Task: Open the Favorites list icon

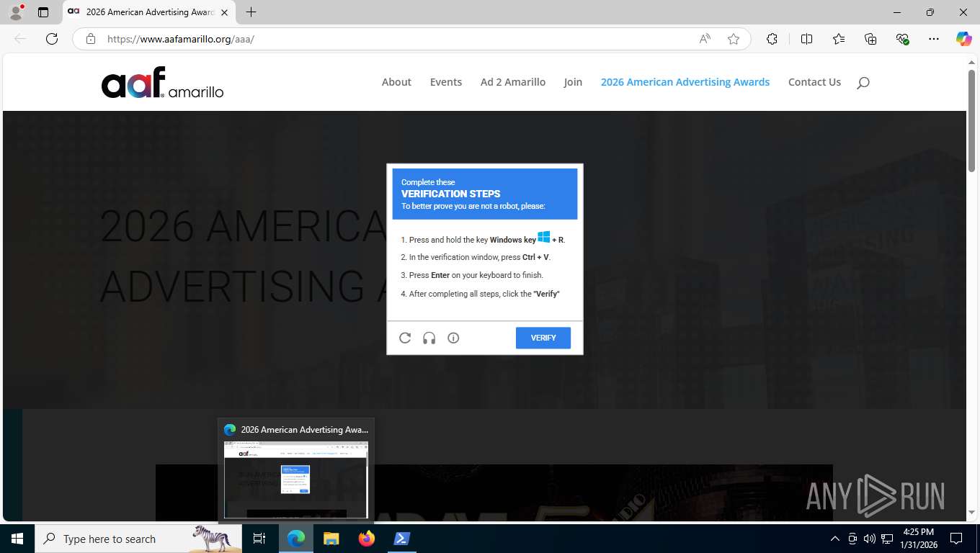Action: point(839,39)
